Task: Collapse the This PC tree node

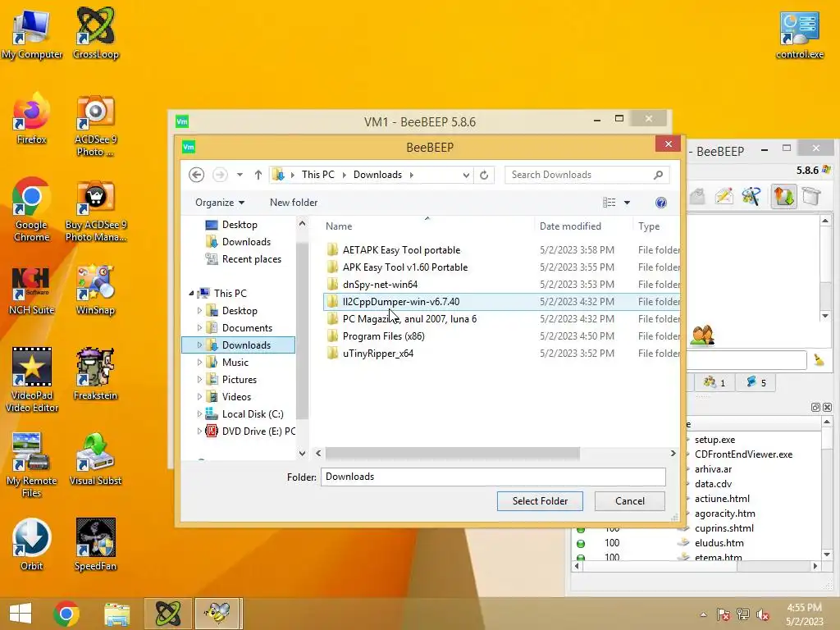Action: pos(191,293)
